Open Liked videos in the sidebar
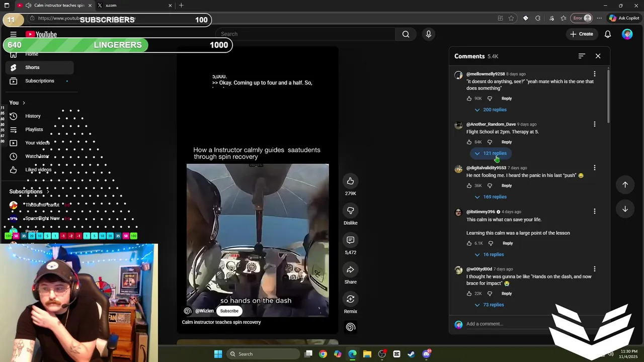Viewport: 644px width, 362px height. 40,170
